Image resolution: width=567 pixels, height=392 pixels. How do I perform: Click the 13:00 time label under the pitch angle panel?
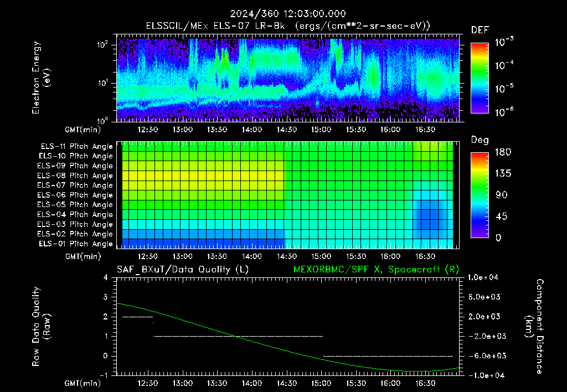click(182, 256)
